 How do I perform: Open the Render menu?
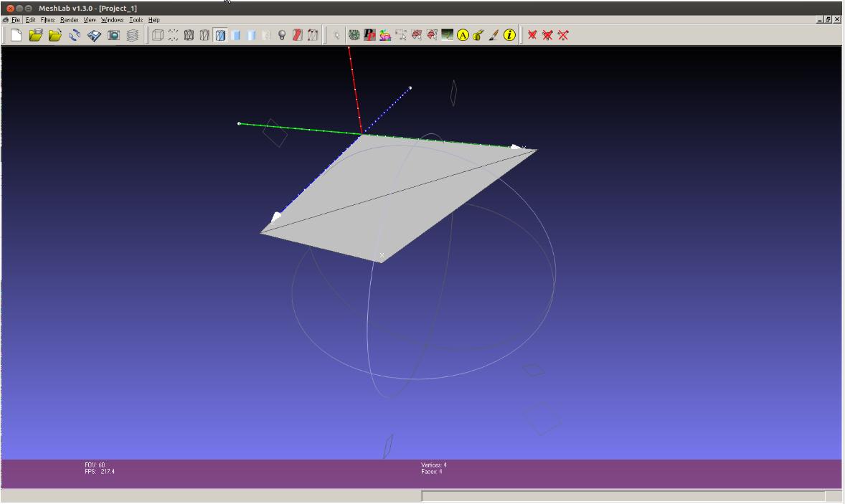tap(69, 20)
